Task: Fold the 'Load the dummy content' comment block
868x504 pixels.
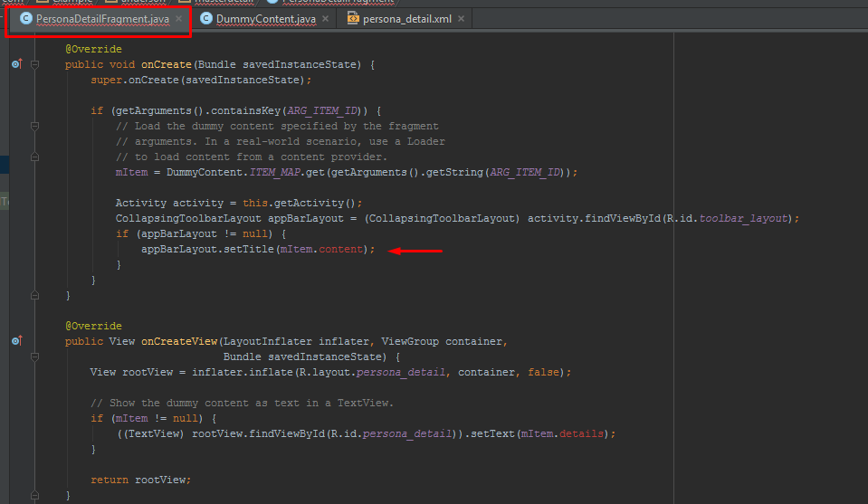Action: (x=34, y=127)
